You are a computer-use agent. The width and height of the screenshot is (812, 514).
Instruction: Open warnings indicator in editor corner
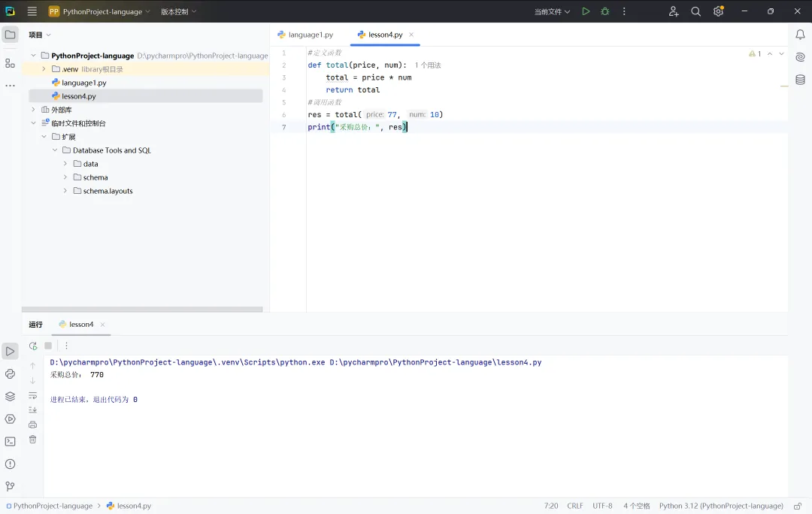click(x=755, y=53)
